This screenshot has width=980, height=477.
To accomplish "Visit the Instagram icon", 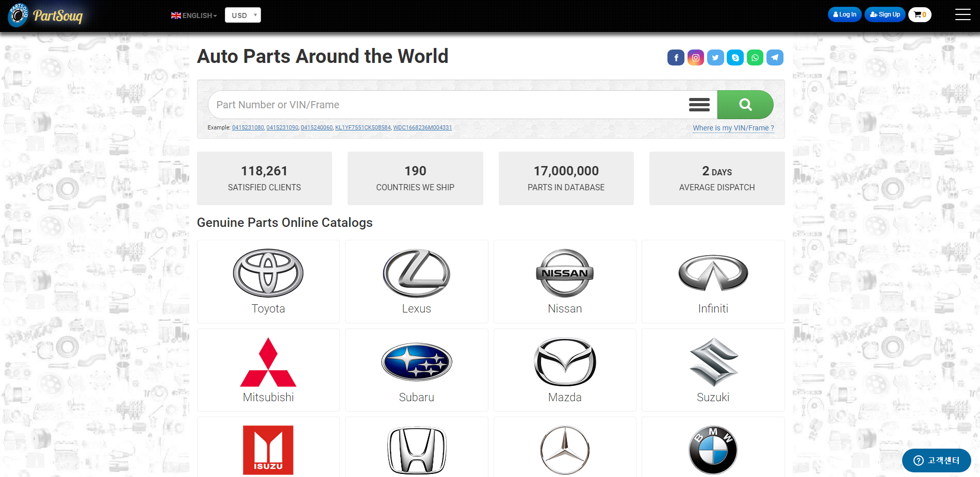I will [x=696, y=58].
